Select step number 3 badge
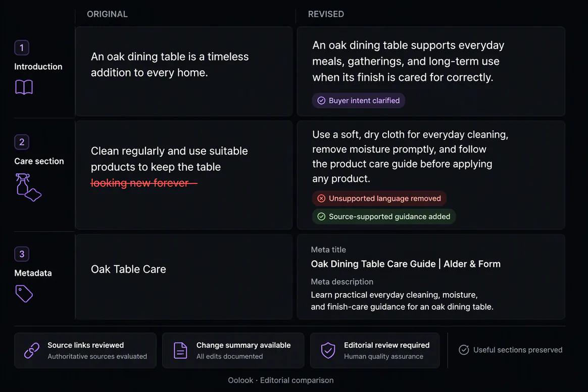 click(x=22, y=254)
